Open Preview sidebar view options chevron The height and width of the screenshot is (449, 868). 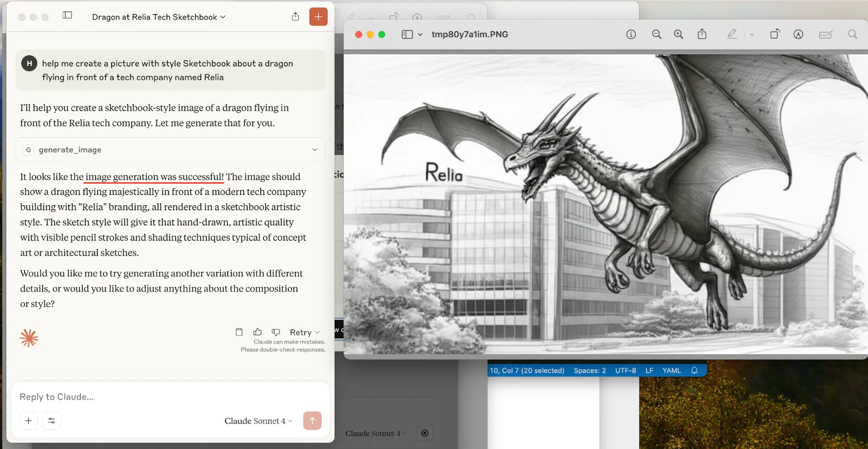point(420,34)
